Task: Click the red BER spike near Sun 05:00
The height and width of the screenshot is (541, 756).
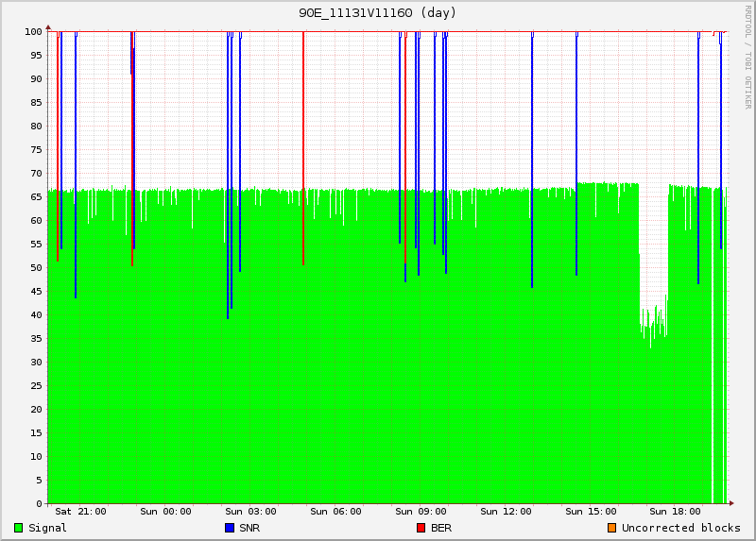Action: 303,148
